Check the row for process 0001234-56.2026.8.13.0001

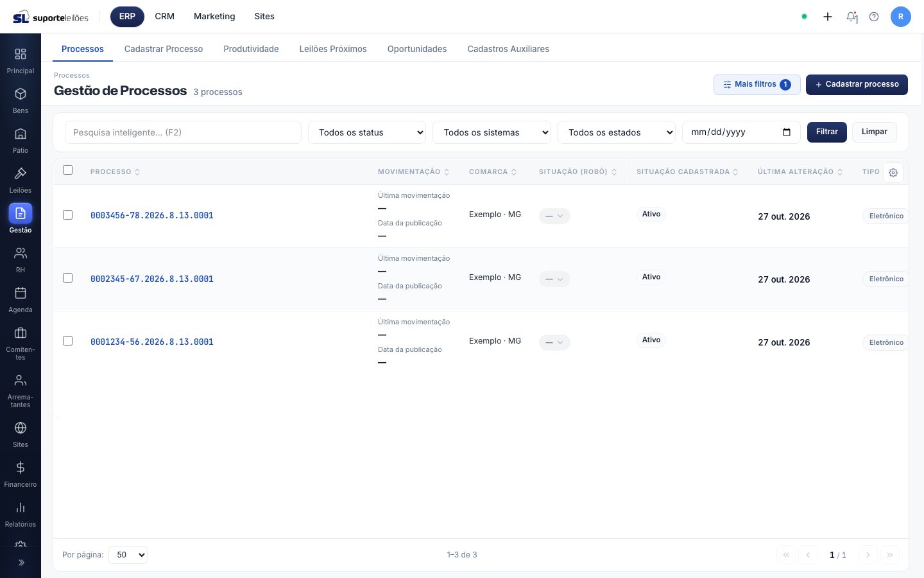(67, 341)
